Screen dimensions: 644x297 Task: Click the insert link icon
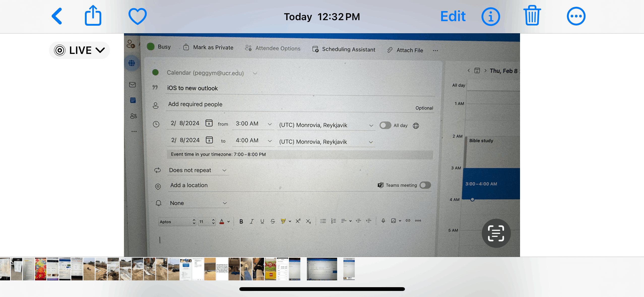click(x=408, y=220)
